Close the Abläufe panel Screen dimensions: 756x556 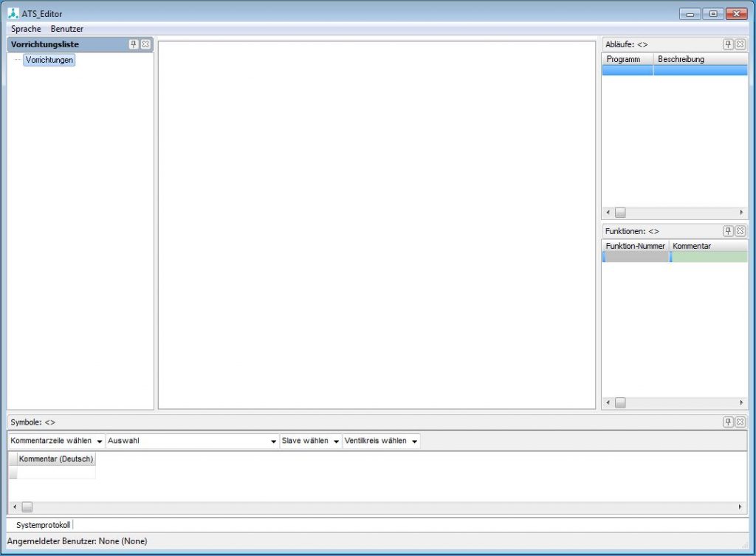[x=740, y=44]
